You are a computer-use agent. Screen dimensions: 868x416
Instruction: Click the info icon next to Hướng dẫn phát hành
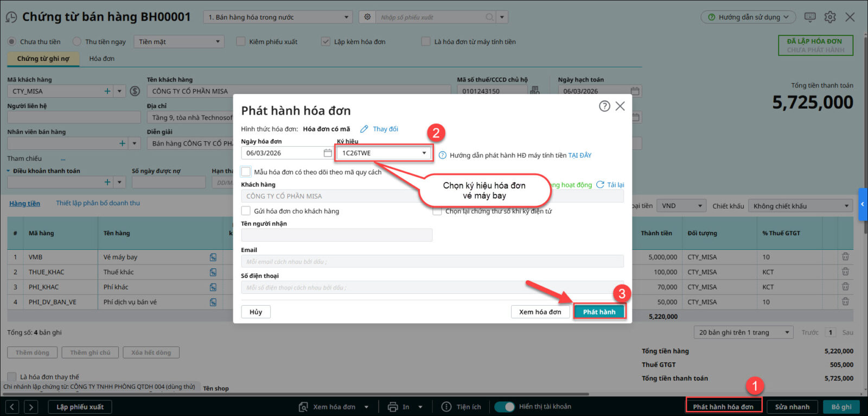443,155
